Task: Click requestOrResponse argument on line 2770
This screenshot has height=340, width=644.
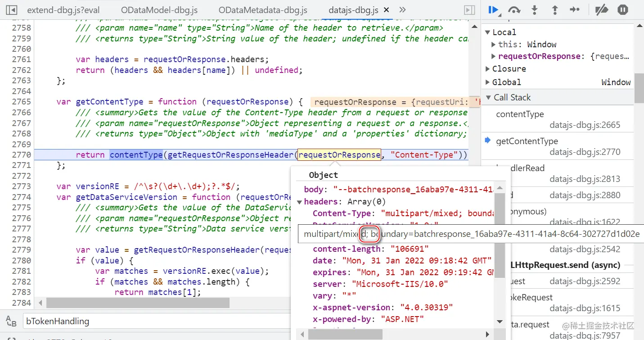Action: pyautogui.click(x=339, y=155)
